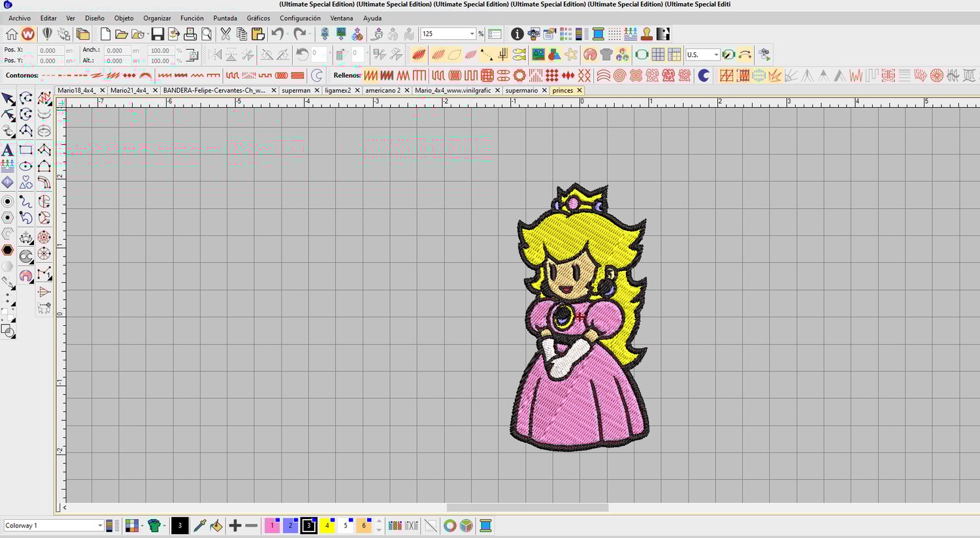
Task: Switch to the supermario tab
Action: [521, 91]
